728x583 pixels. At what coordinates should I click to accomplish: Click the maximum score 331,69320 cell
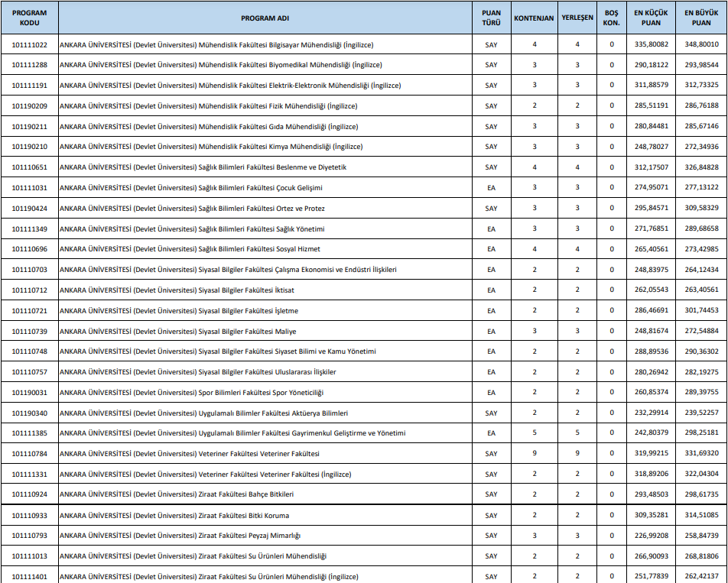pyautogui.click(x=702, y=454)
